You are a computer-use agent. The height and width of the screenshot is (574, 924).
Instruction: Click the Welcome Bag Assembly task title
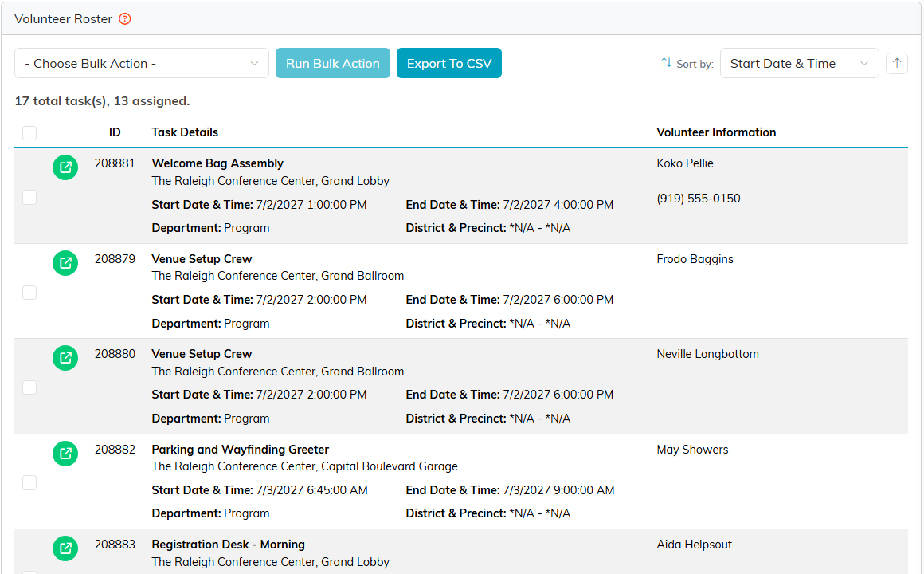217,163
